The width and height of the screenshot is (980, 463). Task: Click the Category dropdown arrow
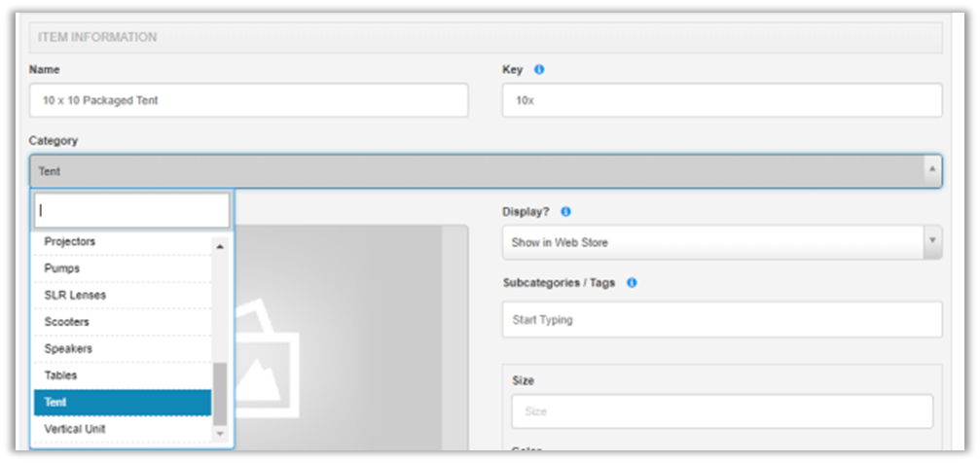[x=932, y=171]
